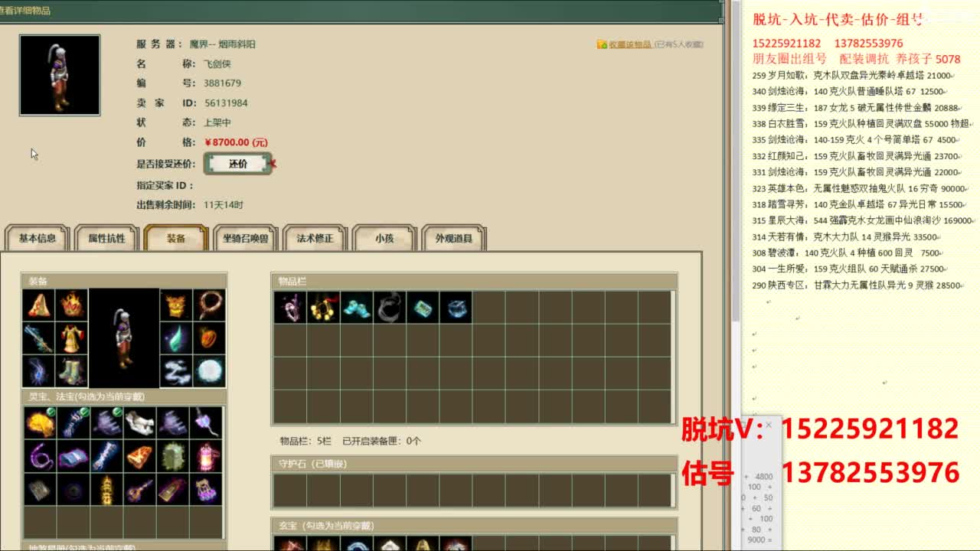
Task: Select the white glowing orb equipment icon
Action: pyautogui.click(x=209, y=370)
